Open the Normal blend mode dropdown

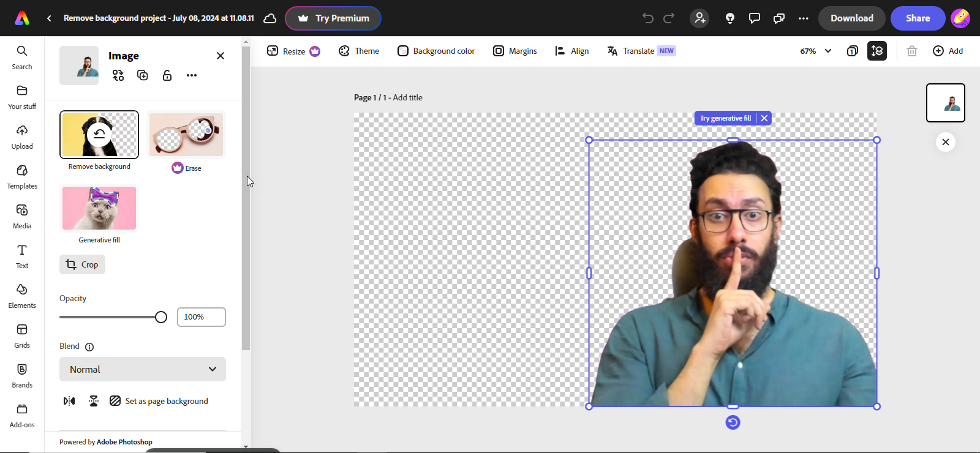[143, 369]
